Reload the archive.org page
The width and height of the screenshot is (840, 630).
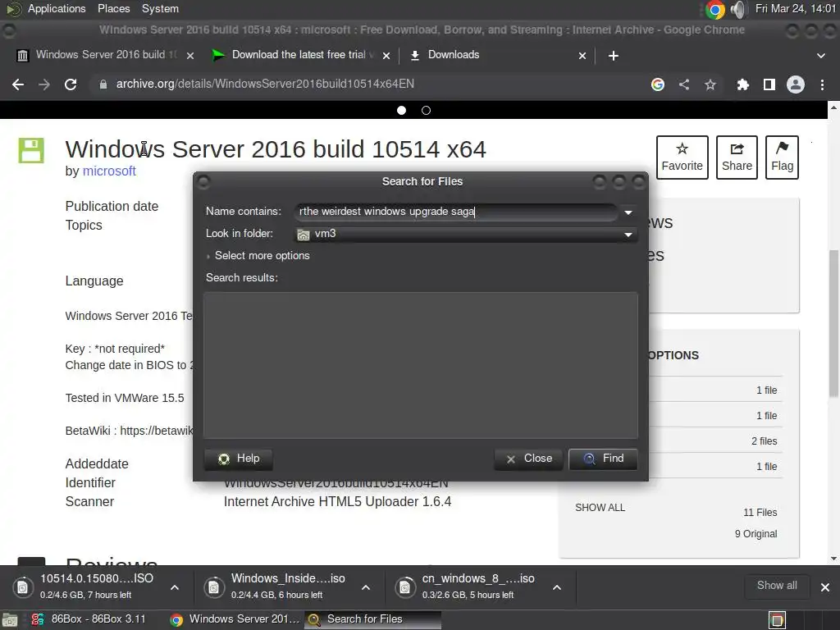point(71,84)
